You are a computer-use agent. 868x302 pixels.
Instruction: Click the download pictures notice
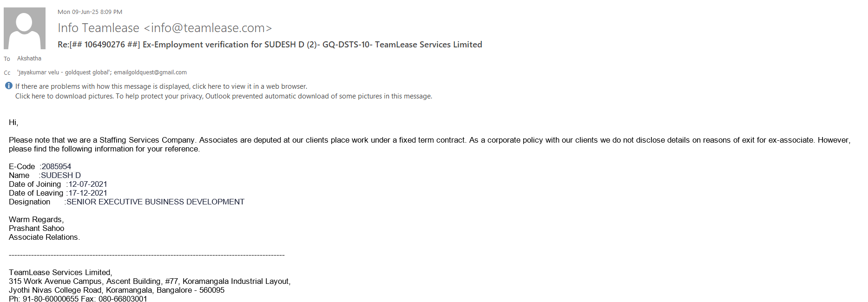[x=223, y=96]
